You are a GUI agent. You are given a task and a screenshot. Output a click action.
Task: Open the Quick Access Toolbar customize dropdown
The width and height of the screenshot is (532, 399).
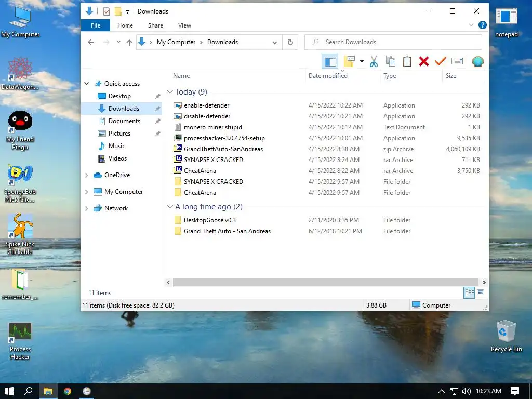tap(128, 12)
